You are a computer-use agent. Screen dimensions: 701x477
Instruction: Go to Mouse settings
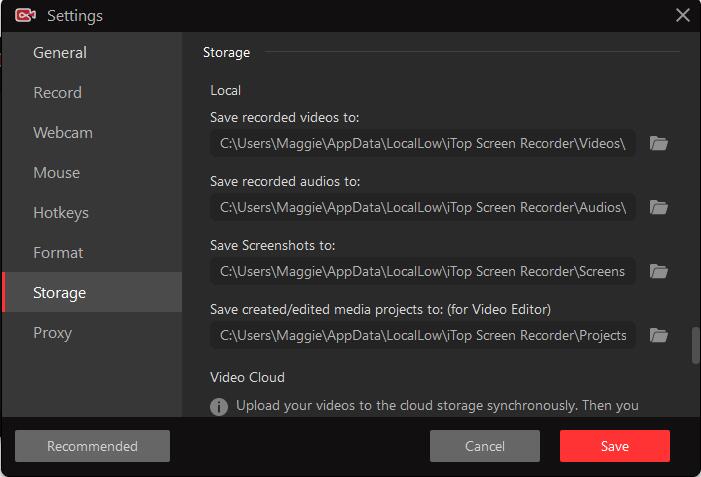(56, 173)
